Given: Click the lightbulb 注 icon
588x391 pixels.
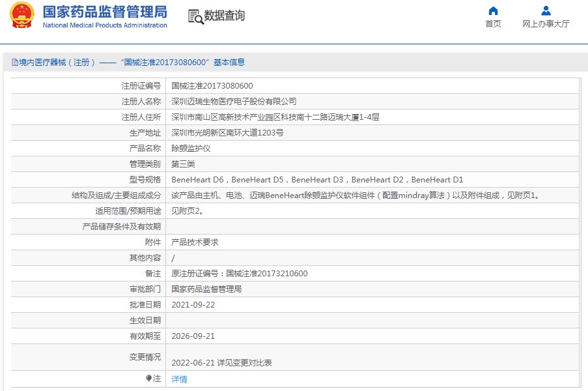Looking at the screenshot, I should point(149,378).
